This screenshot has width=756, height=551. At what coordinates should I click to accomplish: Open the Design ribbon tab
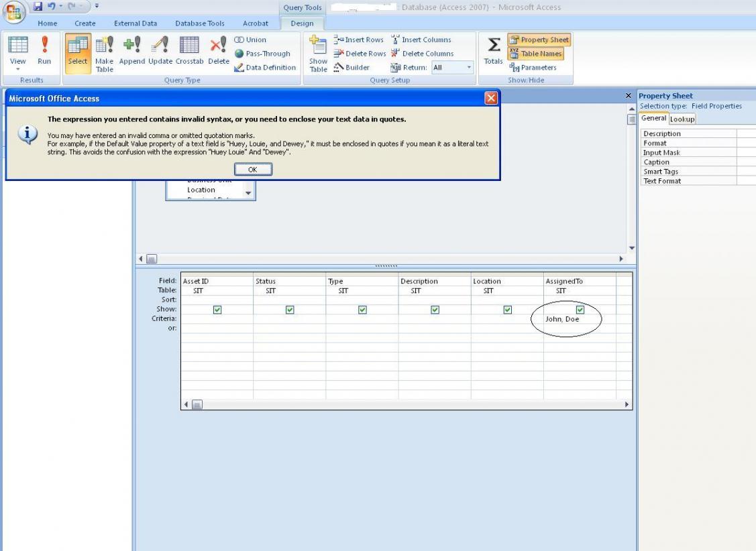(302, 23)
